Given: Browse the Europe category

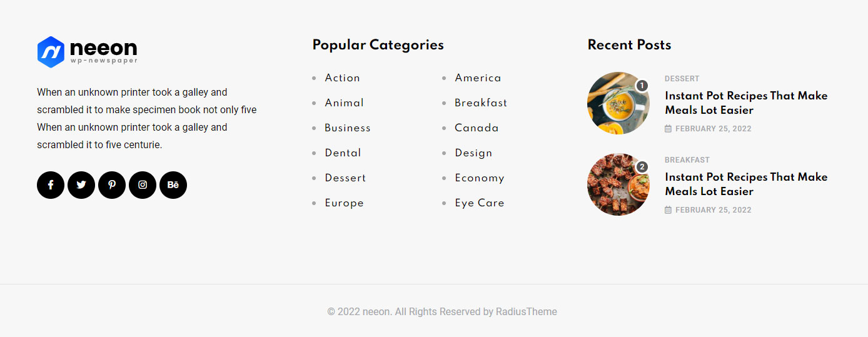Looking at the screenshot, I should pyautogui.click(x=344, y=203).
